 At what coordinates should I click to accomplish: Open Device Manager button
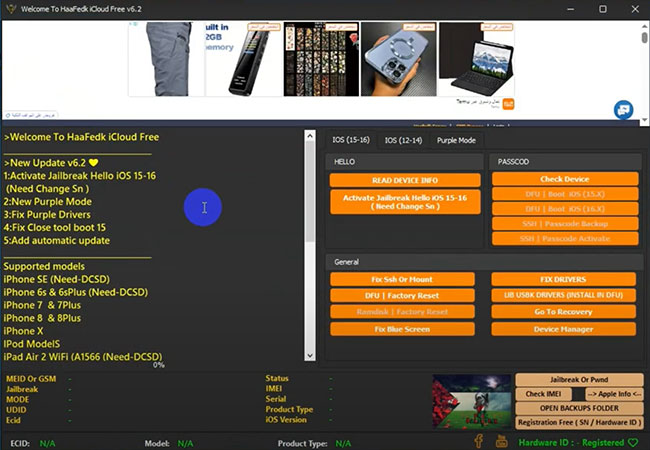click(x=563, y=329)
